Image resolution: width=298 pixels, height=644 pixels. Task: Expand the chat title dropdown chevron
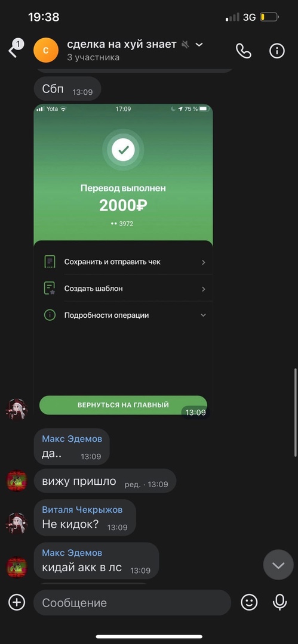199,44
